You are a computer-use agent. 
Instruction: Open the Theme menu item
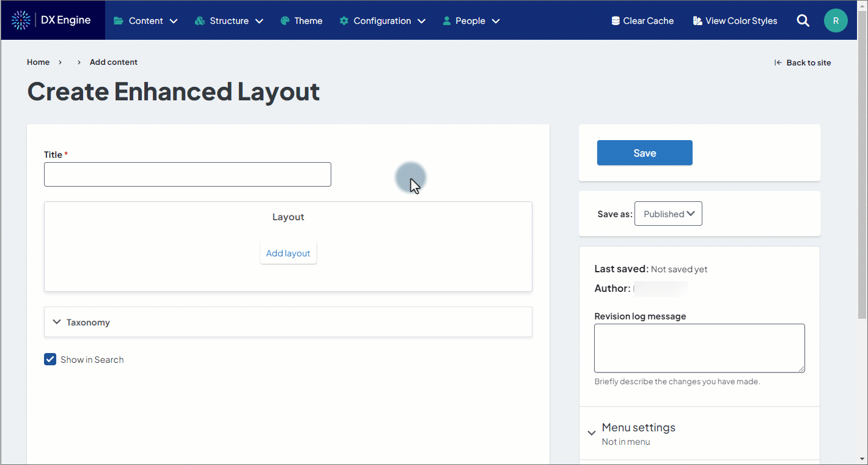pos(301,21)
